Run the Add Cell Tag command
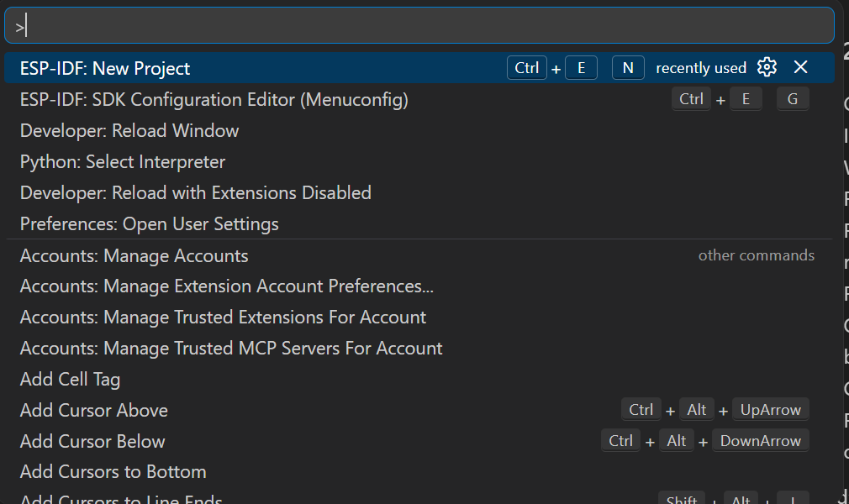 (419, 379)
